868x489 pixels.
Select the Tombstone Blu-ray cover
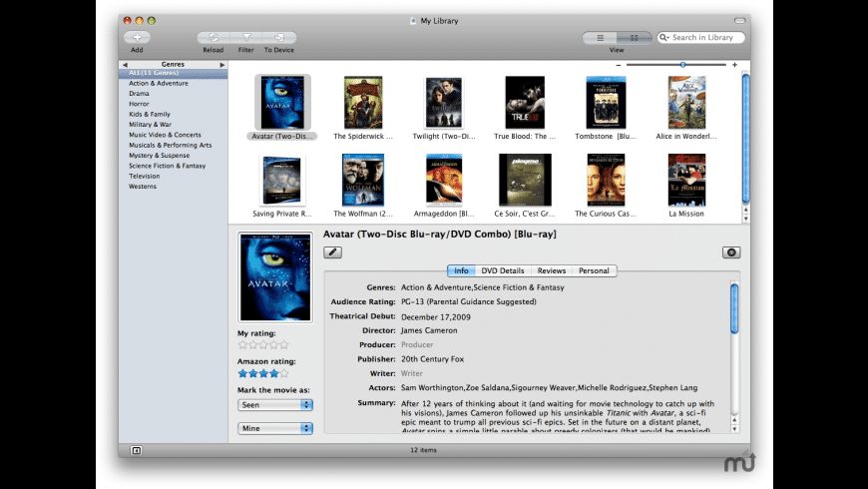606,103
